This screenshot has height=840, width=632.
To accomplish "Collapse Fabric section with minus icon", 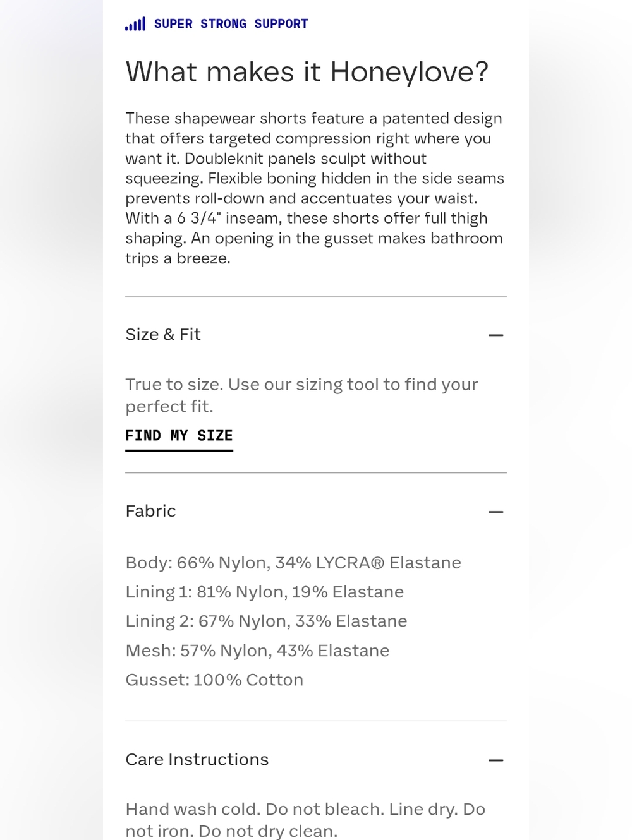I will 496,512.
